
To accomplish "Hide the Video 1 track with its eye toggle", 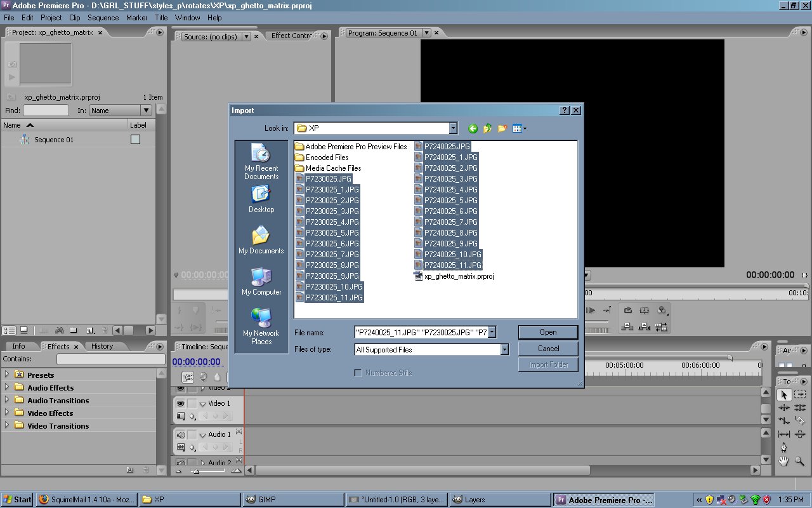I will click(x=181, y=403).
